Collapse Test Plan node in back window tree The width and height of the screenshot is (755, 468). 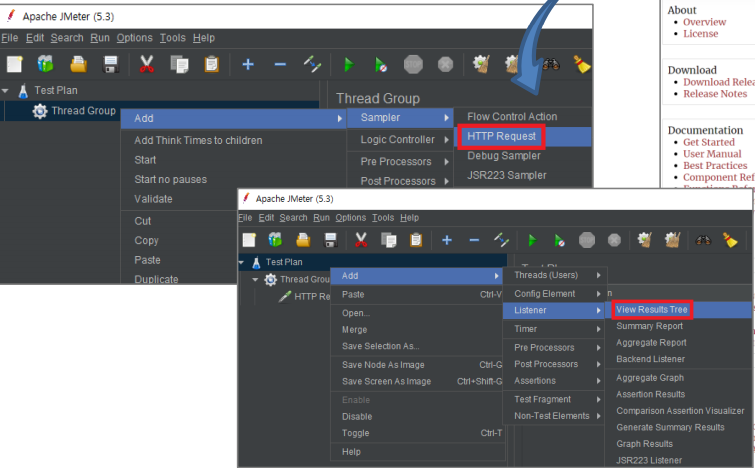point(5,91)
